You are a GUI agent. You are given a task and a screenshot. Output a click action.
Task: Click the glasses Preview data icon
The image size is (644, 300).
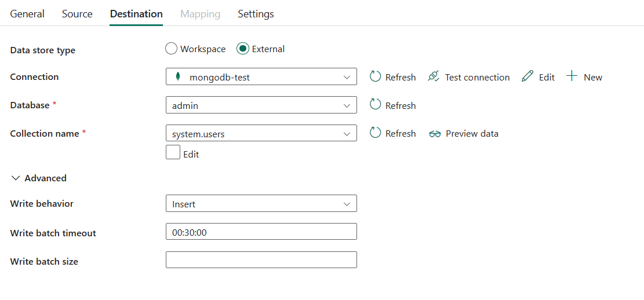[435, 134]
